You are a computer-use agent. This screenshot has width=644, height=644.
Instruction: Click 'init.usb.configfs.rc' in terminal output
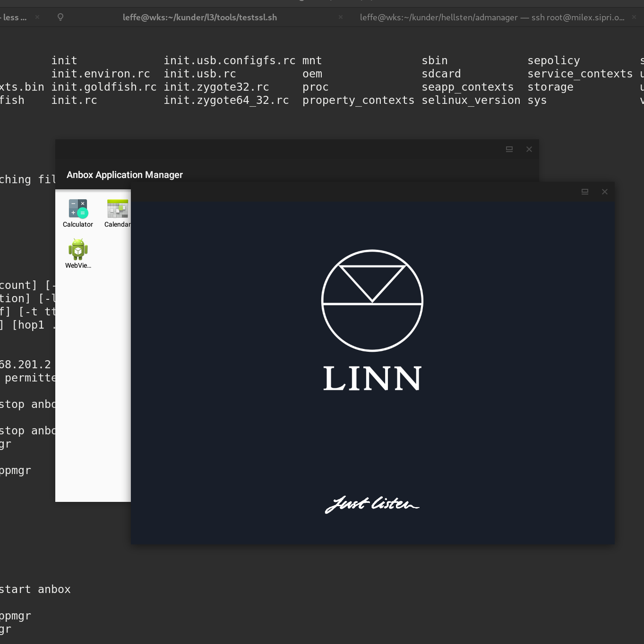click(230, 61)
